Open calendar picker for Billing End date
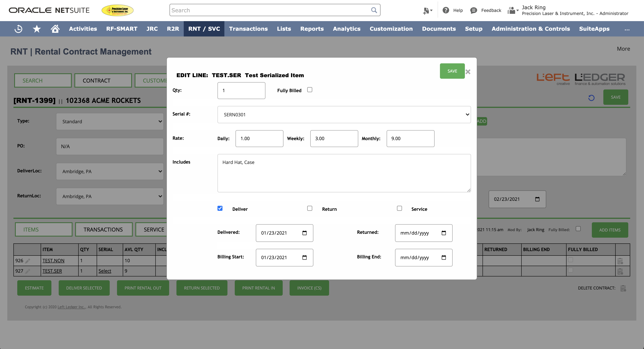644x349 pixels. point(444,257)
